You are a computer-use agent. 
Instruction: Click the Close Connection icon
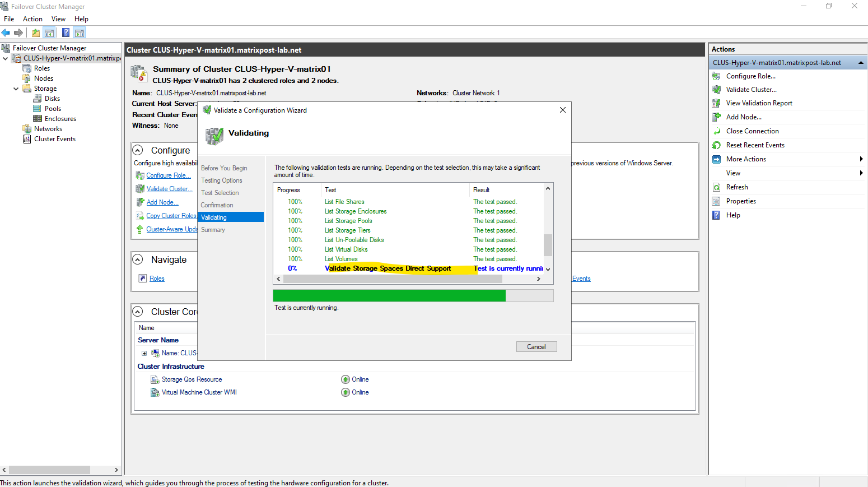[716, 131]
